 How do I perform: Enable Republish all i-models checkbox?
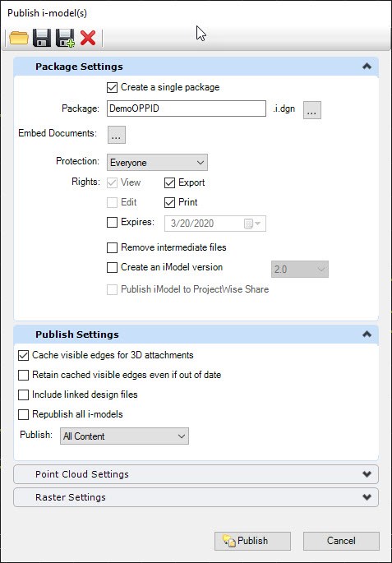click(23, 415)
